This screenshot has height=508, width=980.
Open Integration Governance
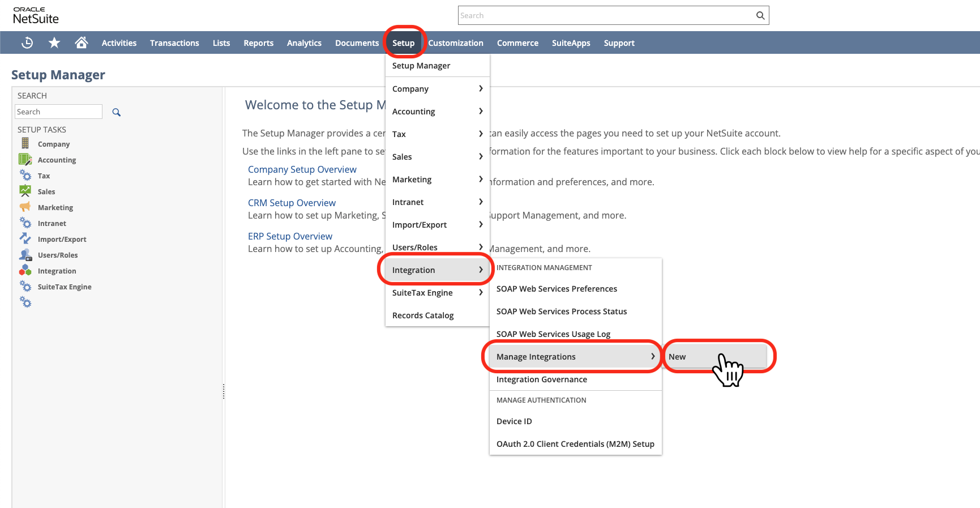pyautogui.click(x=575, y=379)
